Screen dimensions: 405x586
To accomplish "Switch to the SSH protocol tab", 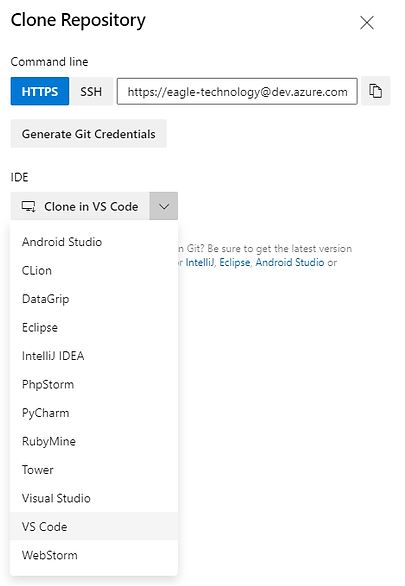I will pos(91,91).
